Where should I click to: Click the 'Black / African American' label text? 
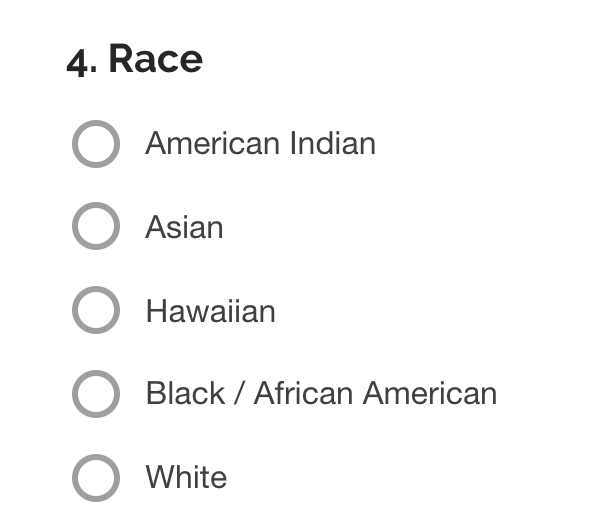(321, 394)
